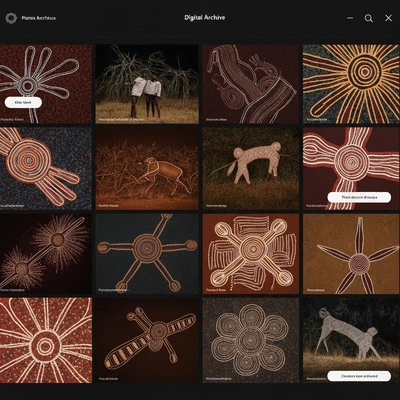Click the caption under the seven-circle flower painting
Screen dimensions: 400x400
coord(219,379)
